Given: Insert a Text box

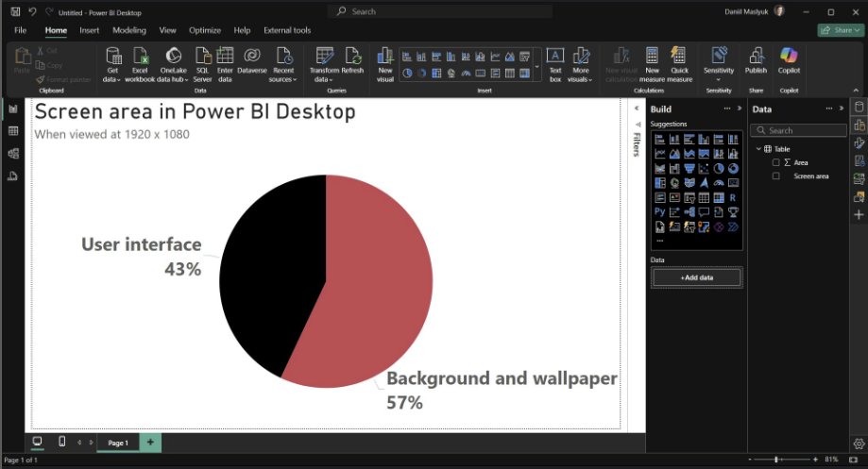Looking at the screenshot, I should pos(555,65).
